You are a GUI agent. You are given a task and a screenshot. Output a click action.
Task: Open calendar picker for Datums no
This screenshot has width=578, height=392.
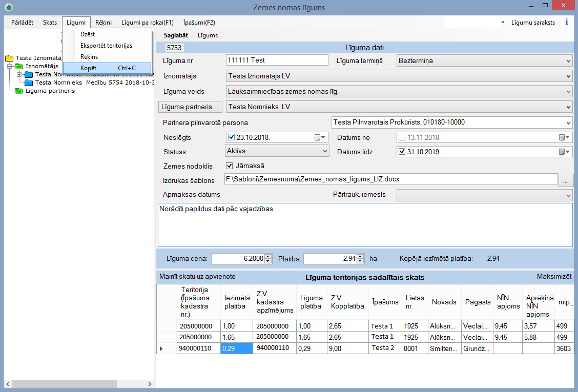(564, 138)
